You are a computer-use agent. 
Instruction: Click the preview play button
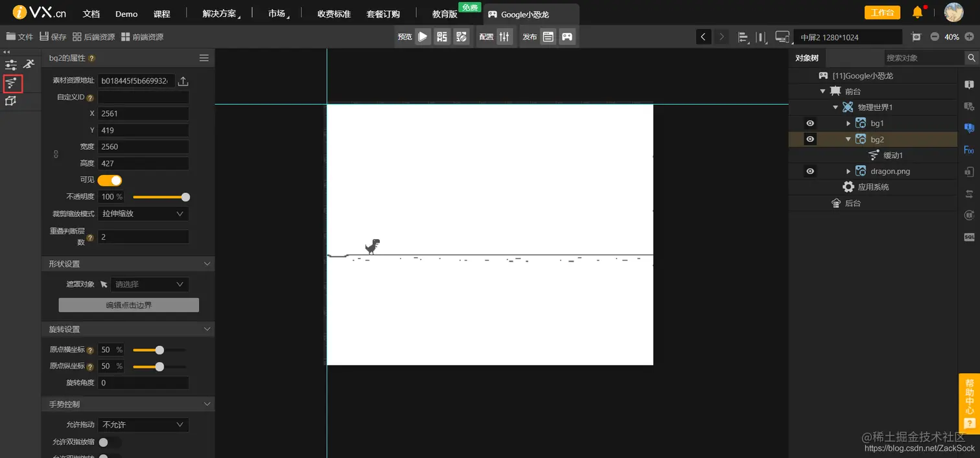point(423,37)
